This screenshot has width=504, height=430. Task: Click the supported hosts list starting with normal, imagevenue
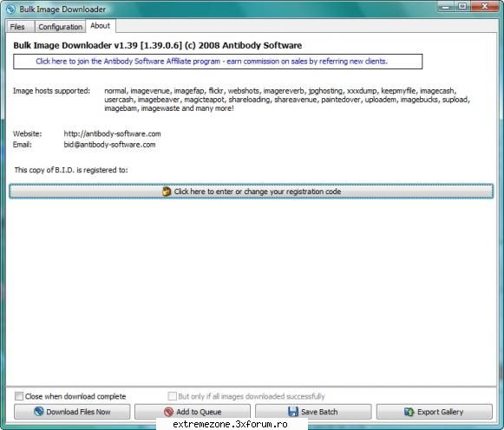tap(287, 100)
